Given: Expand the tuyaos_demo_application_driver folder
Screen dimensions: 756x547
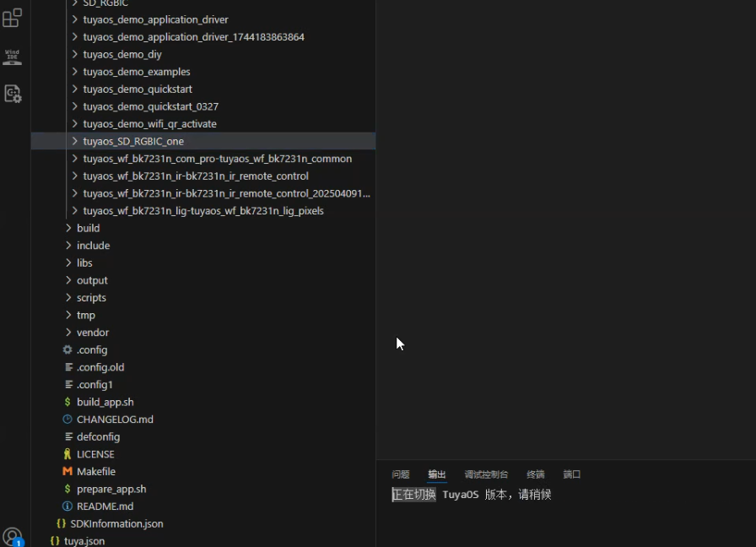Looking at the screenshot, I should pyautogui.click(x=75, y=19).
